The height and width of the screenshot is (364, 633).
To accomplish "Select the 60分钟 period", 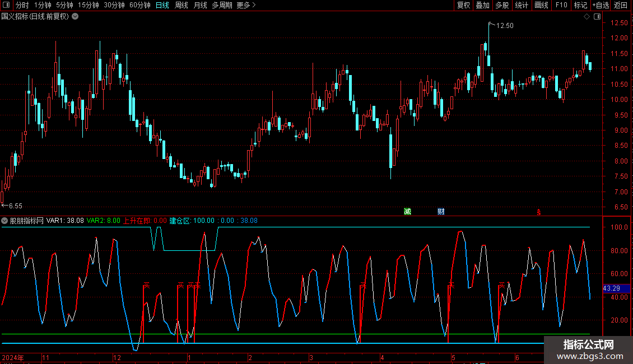I will [x=139, y=5].
